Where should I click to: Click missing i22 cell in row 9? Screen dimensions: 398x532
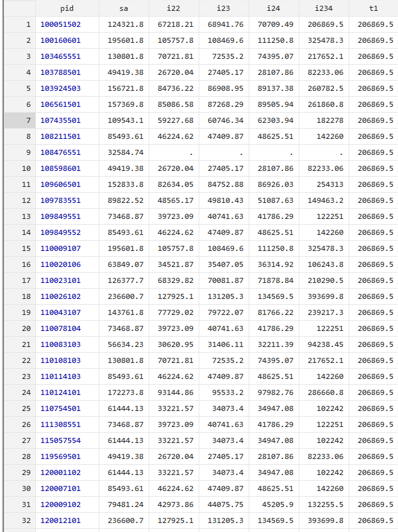pyautogui.click(x=174, y=152)
